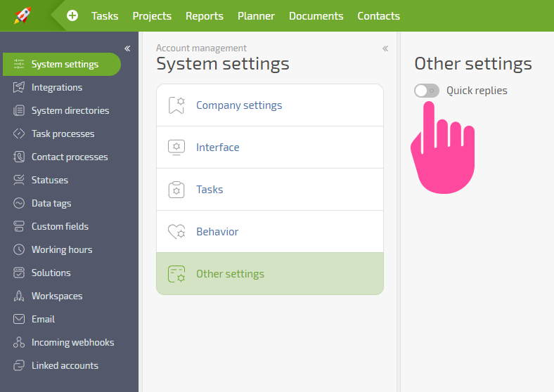Open the Planner menu
554x392 pixels.
[256, 16]
